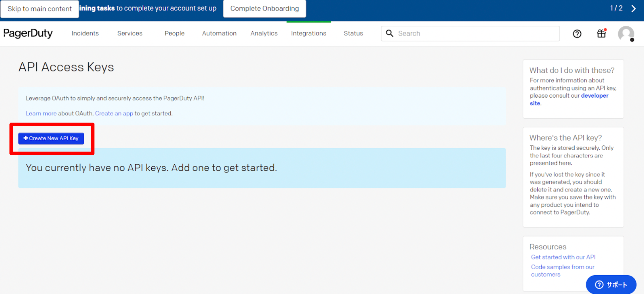Open the Incidents menu

(85, 33)
